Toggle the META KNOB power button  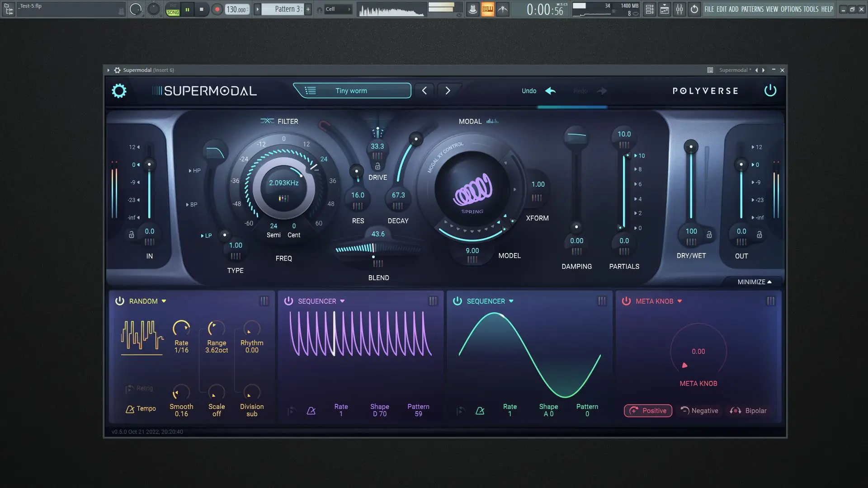[626, 301]
